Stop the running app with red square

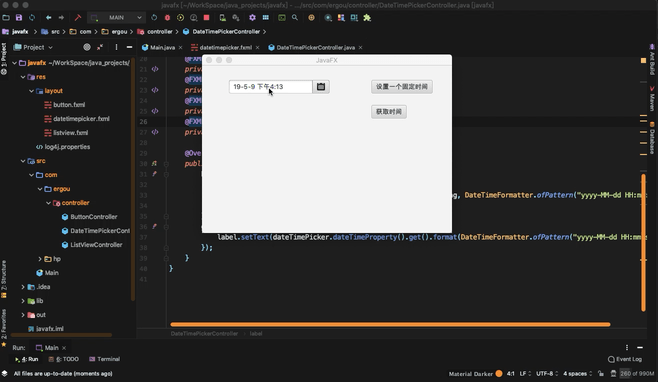[x=206, y=18]
